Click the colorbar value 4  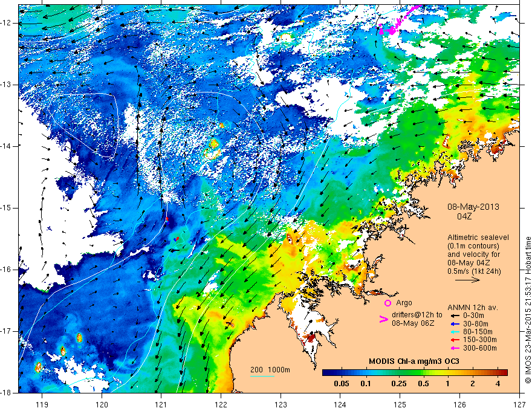point(498,384)
